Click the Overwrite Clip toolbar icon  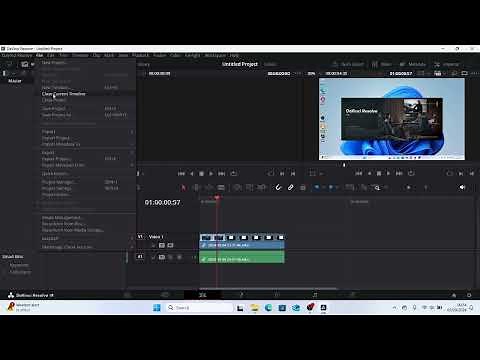[249, 188]
